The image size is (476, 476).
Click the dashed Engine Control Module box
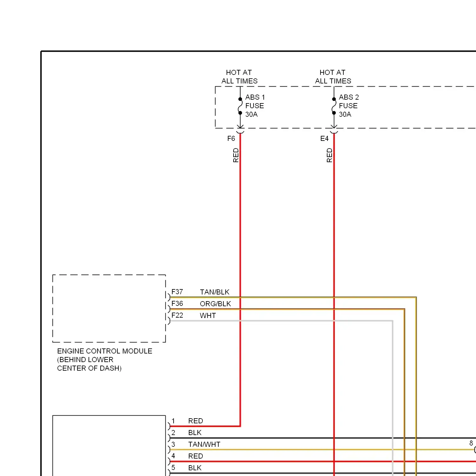click(109, 308)
